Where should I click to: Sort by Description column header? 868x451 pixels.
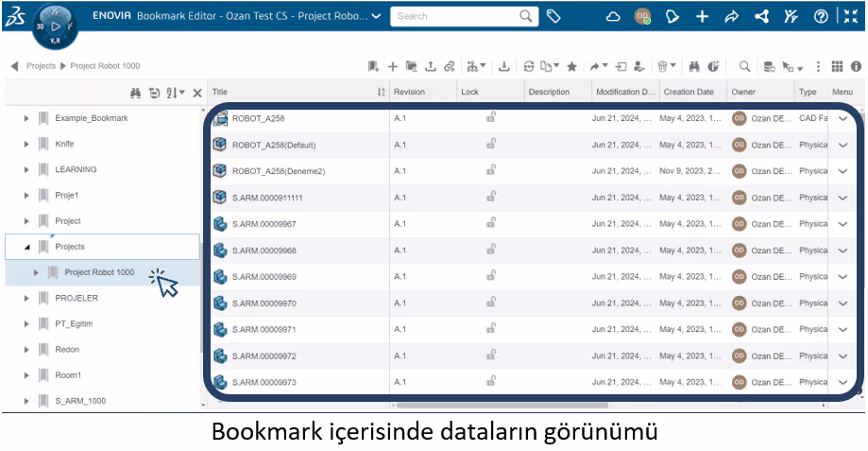[549, 92]
